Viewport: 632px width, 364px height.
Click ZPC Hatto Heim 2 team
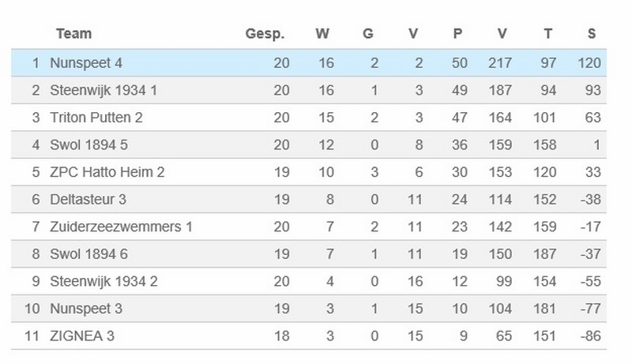107,172
